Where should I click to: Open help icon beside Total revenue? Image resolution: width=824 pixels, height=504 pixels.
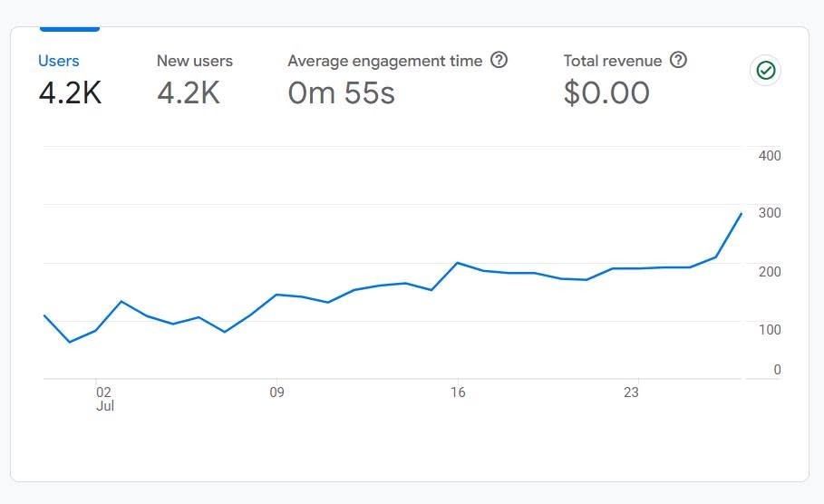[678, 60]
